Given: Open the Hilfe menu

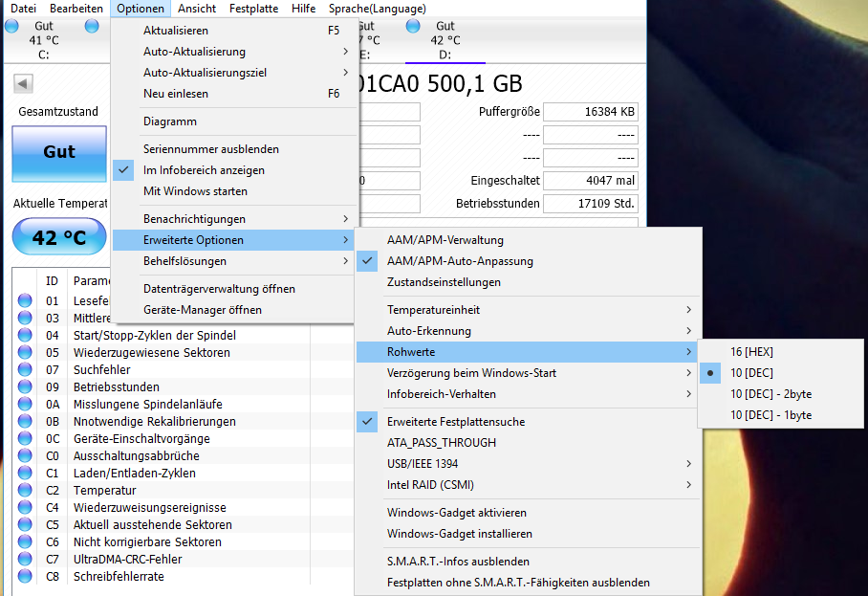Looking at the screenshot, I should point(303,9).
